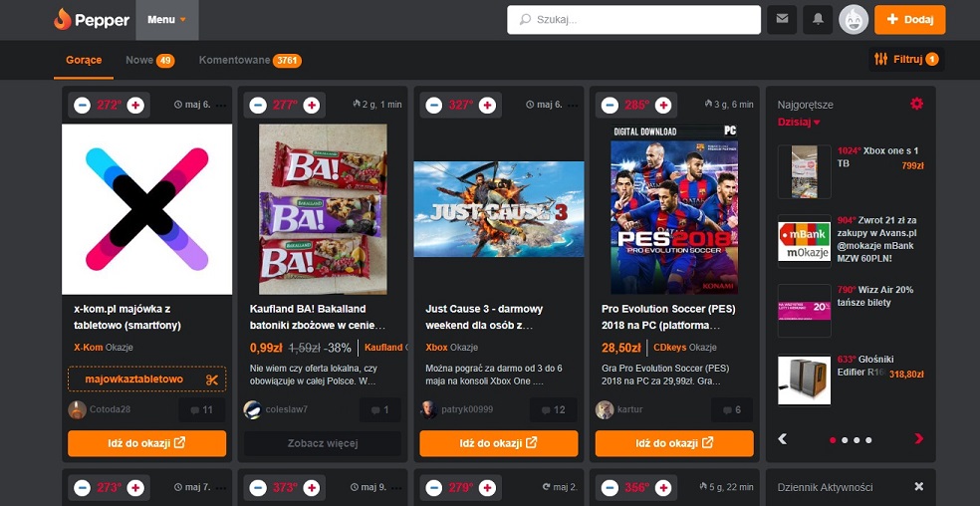980x506 pixels.
Task: Open Cotoda28 user profile
Action: [100, 409]
